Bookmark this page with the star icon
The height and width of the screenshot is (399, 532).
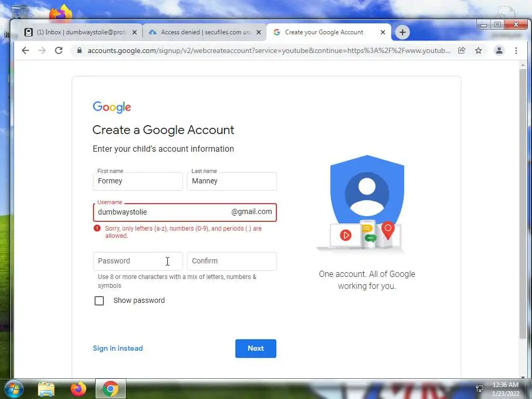478,50
